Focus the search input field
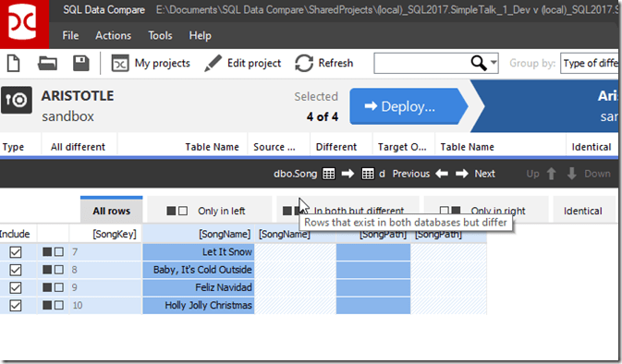 [421, 64]
